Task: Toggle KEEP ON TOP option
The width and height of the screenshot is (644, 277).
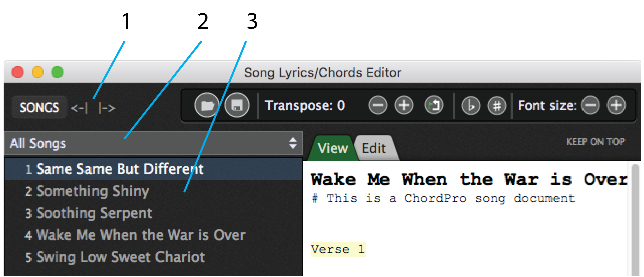Action: tap(596, 142)
